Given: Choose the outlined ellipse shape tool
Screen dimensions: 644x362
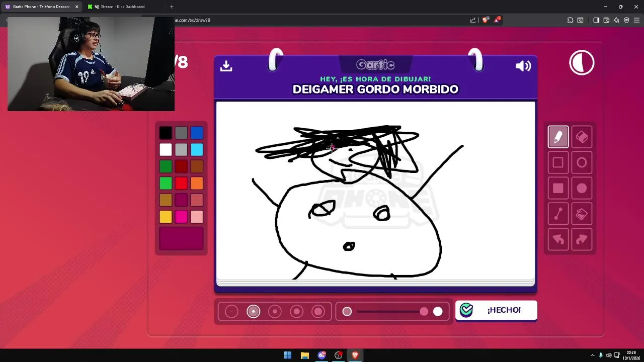Looking at the screenshot, I should (582, 162).
